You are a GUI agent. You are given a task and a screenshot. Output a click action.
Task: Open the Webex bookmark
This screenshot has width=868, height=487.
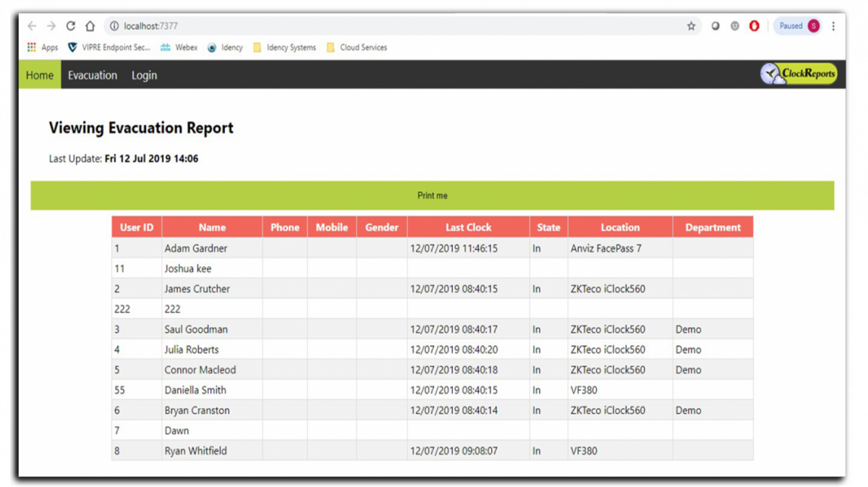(179, 48)
